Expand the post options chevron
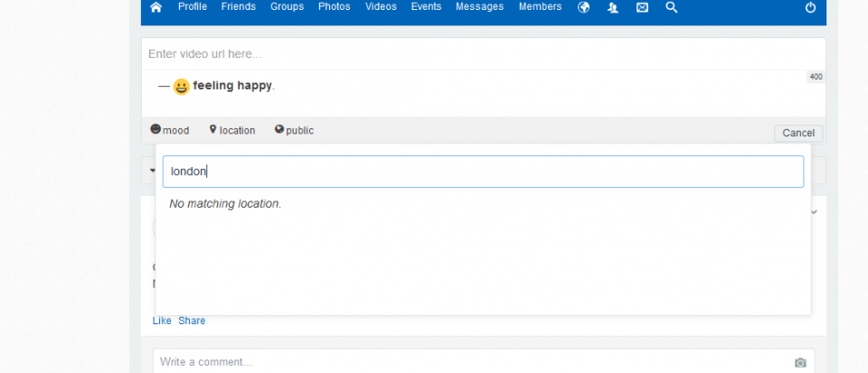The width and height of the screenshot is (868, 373). tap(815, 211)
